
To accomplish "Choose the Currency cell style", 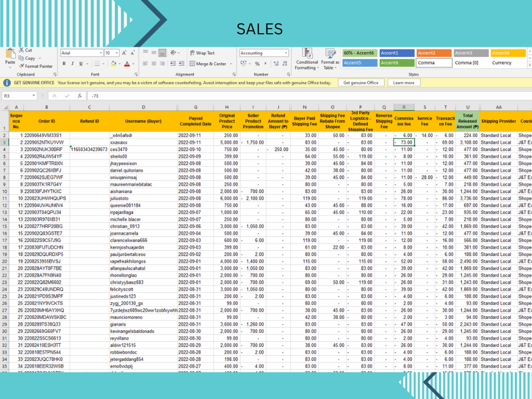I will [508, 63].
